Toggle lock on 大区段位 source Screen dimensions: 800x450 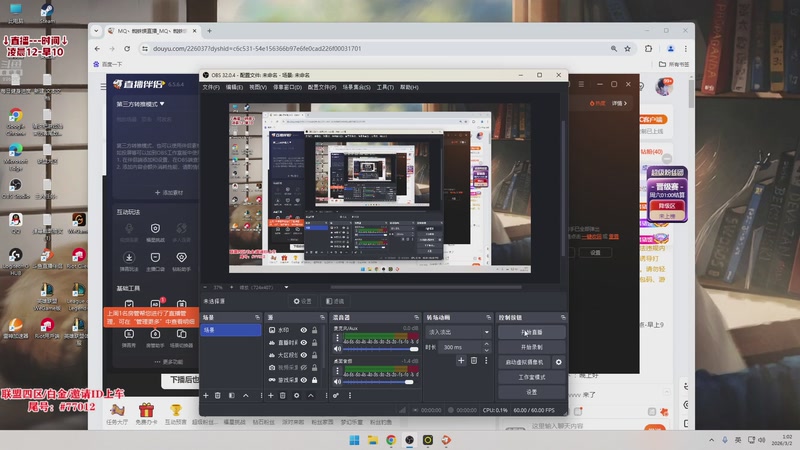tap(314, 355)
